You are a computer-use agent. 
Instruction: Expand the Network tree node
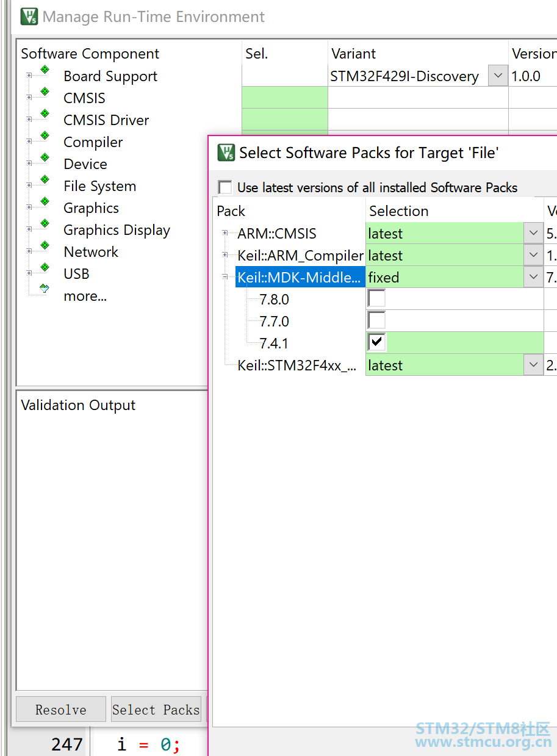pos(29,252)
